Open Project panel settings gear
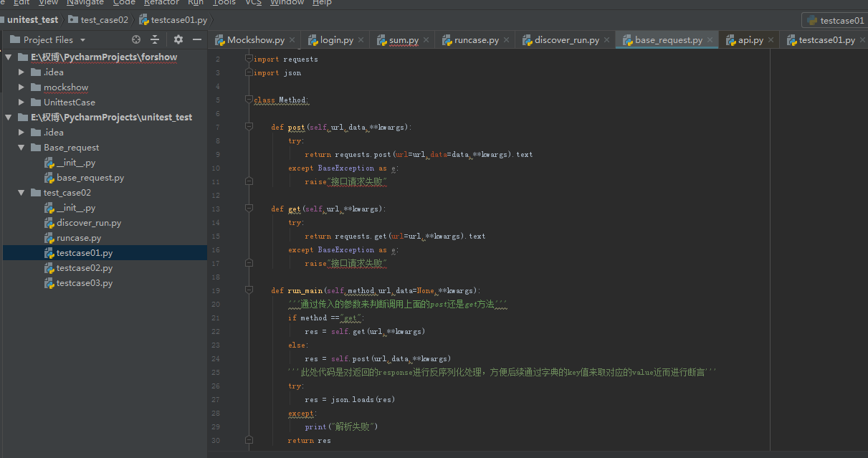 [178, 39]
